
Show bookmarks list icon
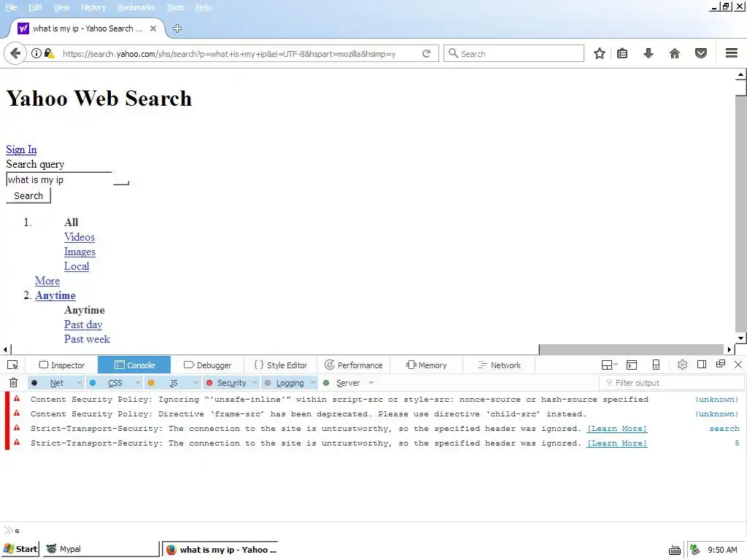(x=622, y=53)
